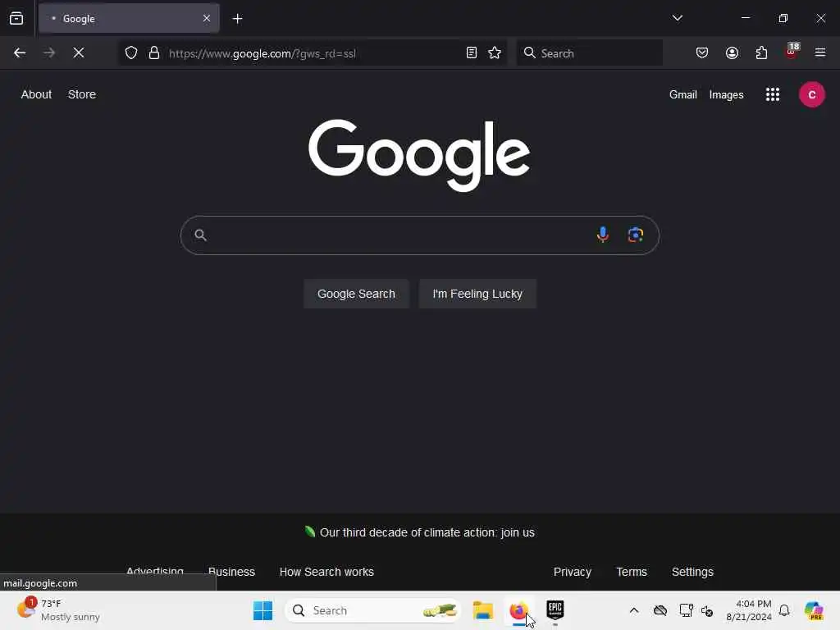Viewport: 840px width, 630px height.
Task: Stop loading the page
Action: tap(79, 53)
